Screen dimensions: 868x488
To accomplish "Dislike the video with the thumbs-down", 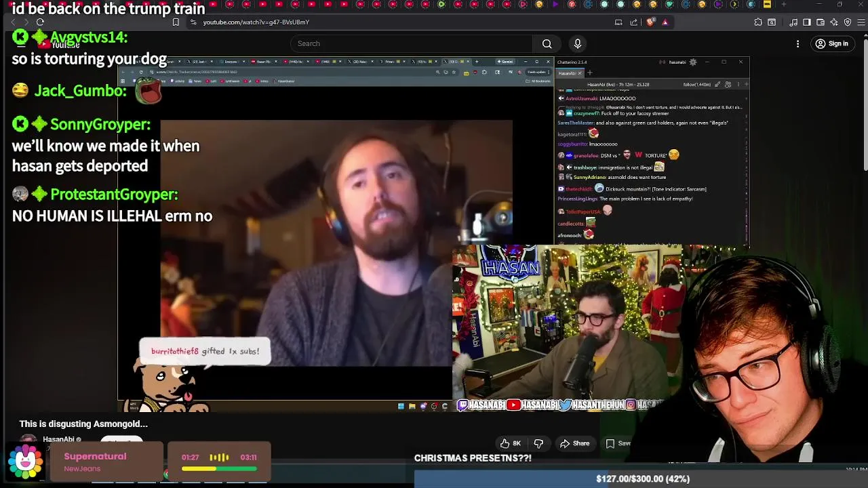I will coord(538,443).
